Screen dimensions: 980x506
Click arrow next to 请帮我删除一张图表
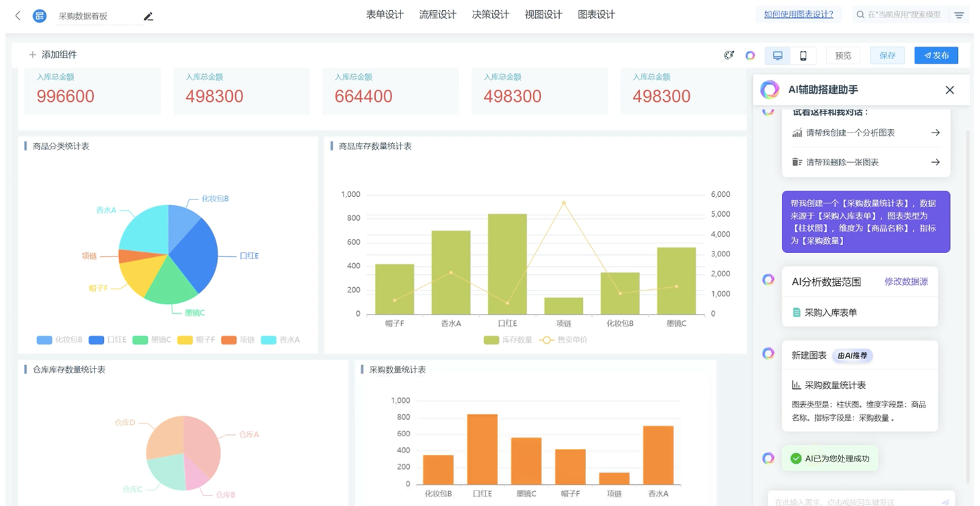(935, 162)
